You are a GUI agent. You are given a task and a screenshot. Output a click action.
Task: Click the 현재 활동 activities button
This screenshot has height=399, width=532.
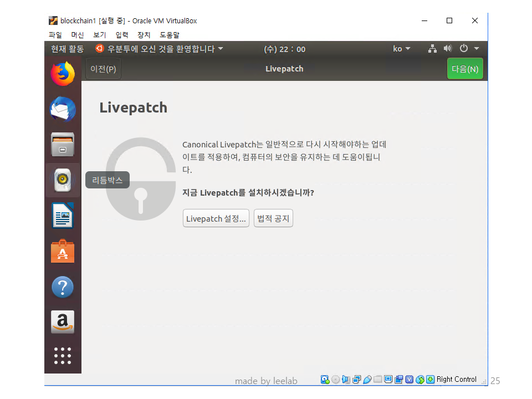[x=67, y=49]
